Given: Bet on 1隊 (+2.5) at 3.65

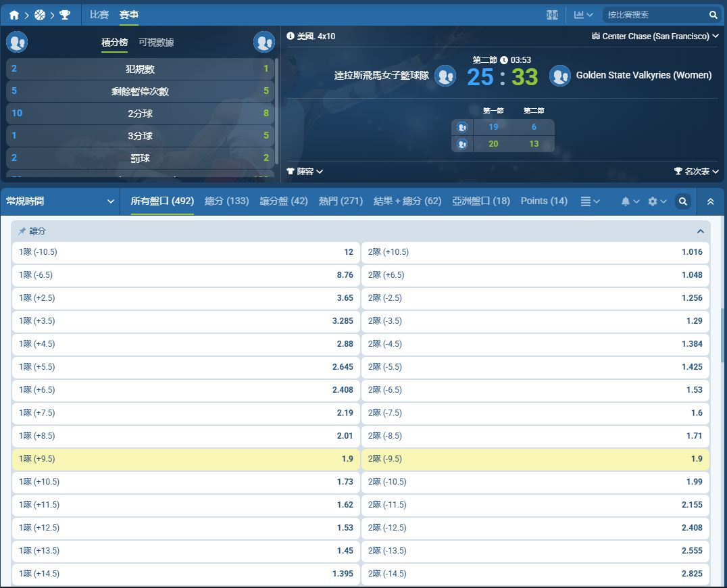Looking at the screenshot, I should pos(186,298).
